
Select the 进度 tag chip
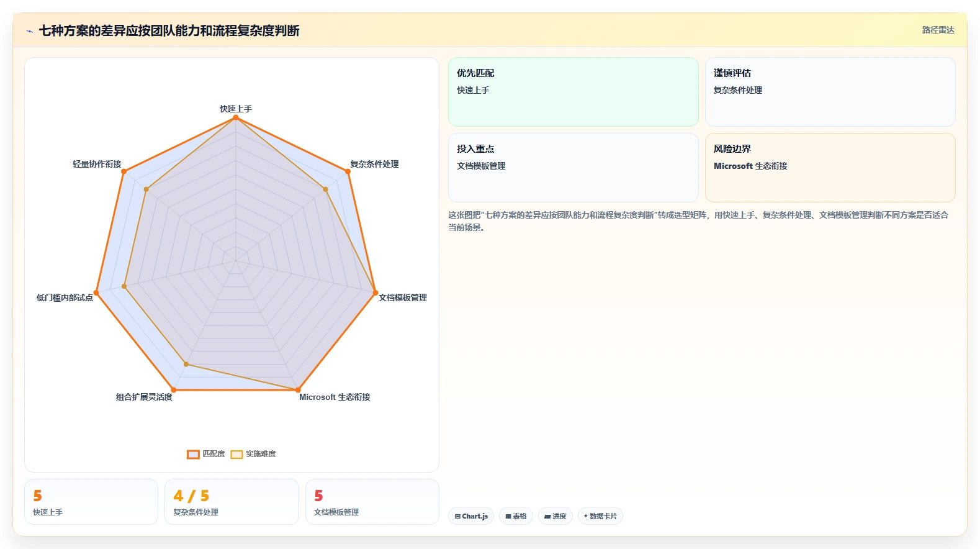click(555, 516)
